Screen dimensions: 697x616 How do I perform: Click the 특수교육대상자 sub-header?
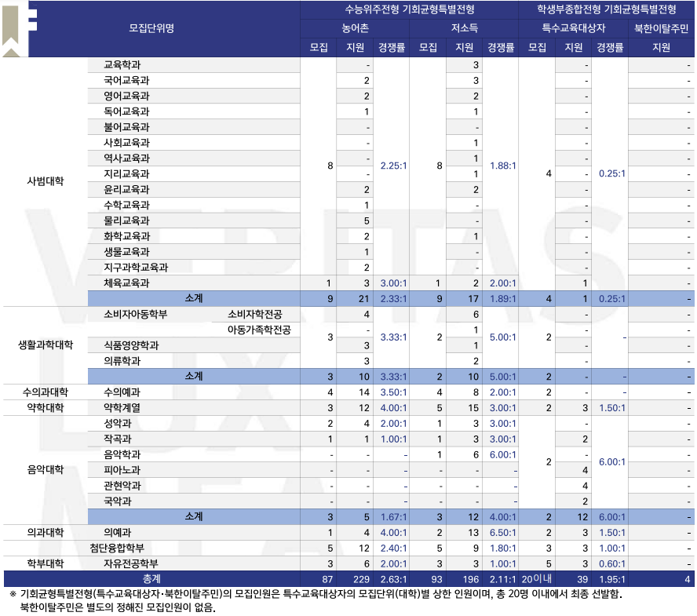click(x=574, y=28)
